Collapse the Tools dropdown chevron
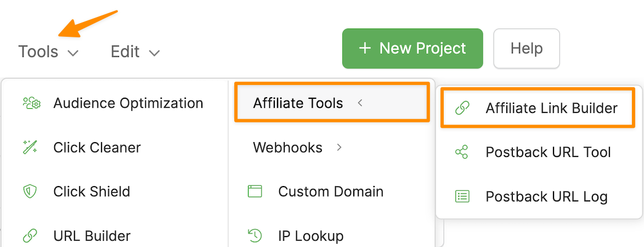Image resolution: width=644 pixels, height=247 pixels. [73, 53]
